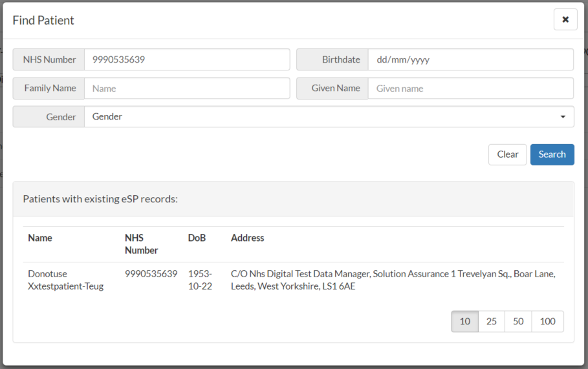Click the Family Name text field
This screenshot has width=588, height=369.
[187, 89]
